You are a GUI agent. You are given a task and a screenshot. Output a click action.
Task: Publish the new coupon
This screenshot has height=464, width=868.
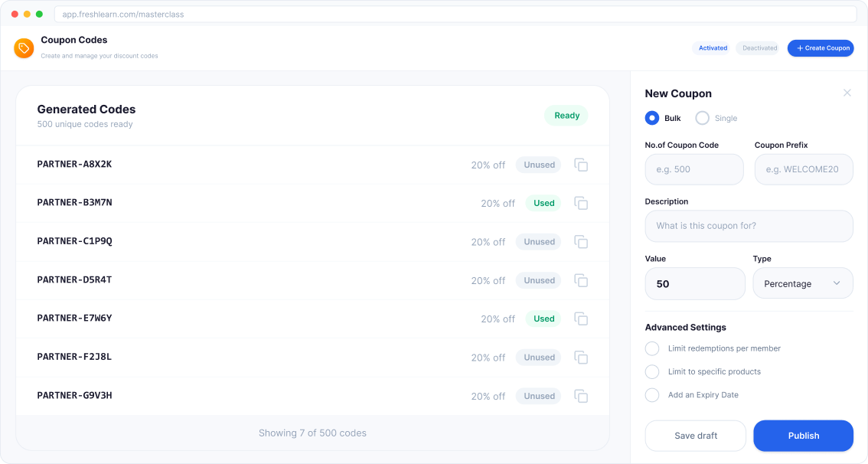coord(803,436)
